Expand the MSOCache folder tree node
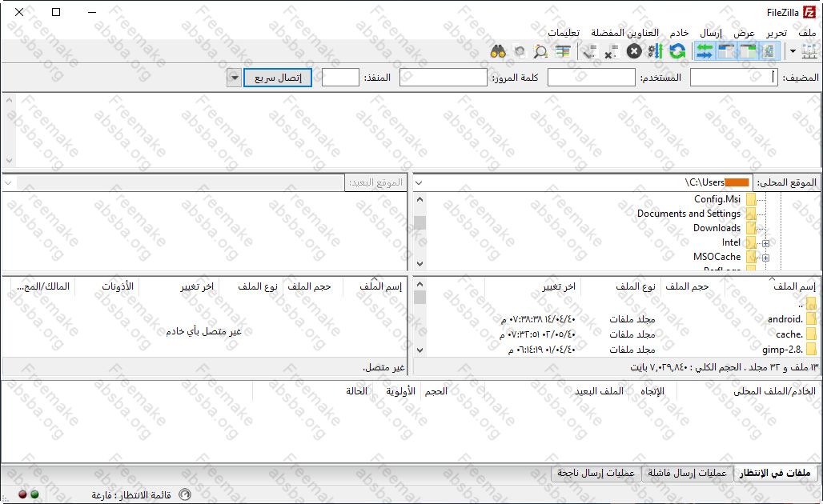Viewport: 823px width, 504px height. pyautogui.click(x=766, y=258)
